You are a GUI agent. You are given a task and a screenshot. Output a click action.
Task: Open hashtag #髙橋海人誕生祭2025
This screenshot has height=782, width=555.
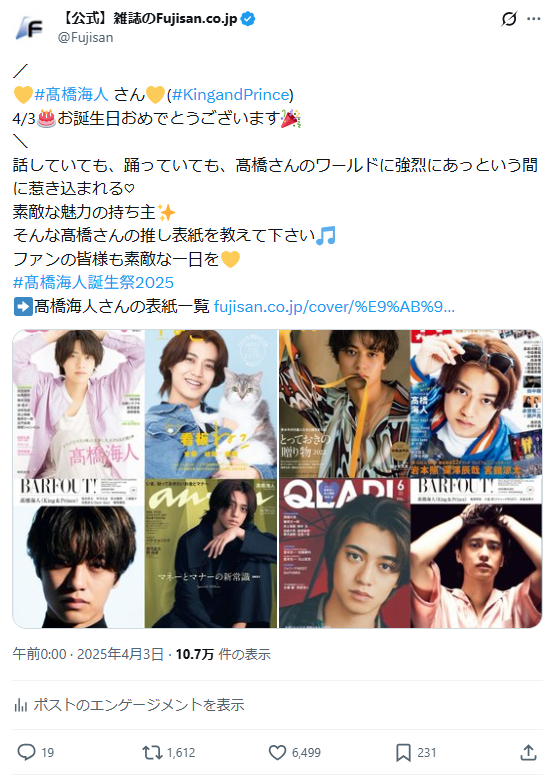93,282
